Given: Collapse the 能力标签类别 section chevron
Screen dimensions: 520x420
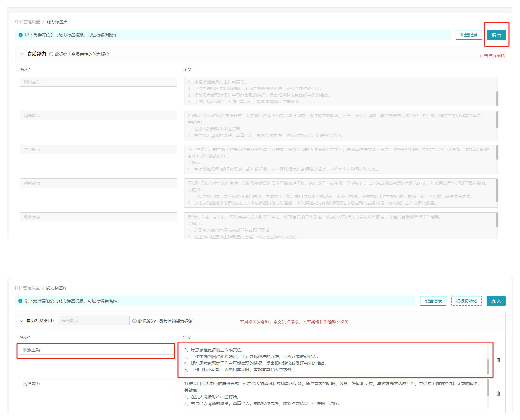Looking at the screenshot, I should pos(22,321).
